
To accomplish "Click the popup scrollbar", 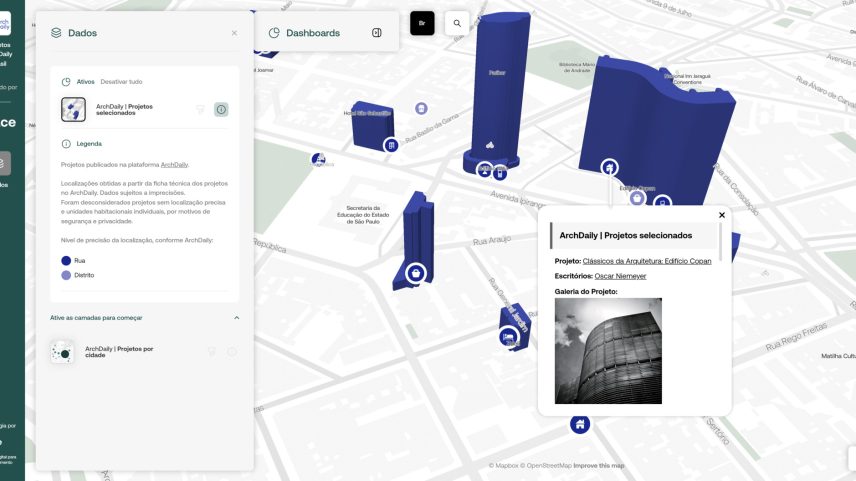I will pos(721,242).
